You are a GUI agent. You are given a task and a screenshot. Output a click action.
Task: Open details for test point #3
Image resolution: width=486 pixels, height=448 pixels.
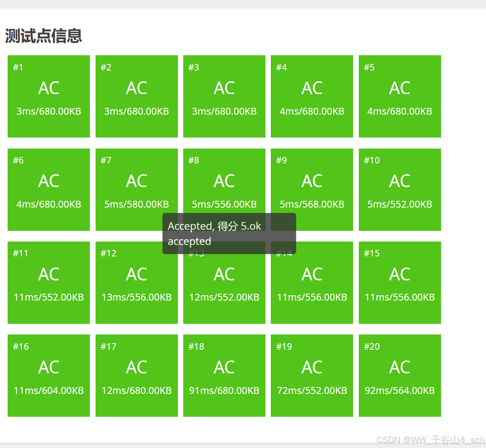coord(224,96)
